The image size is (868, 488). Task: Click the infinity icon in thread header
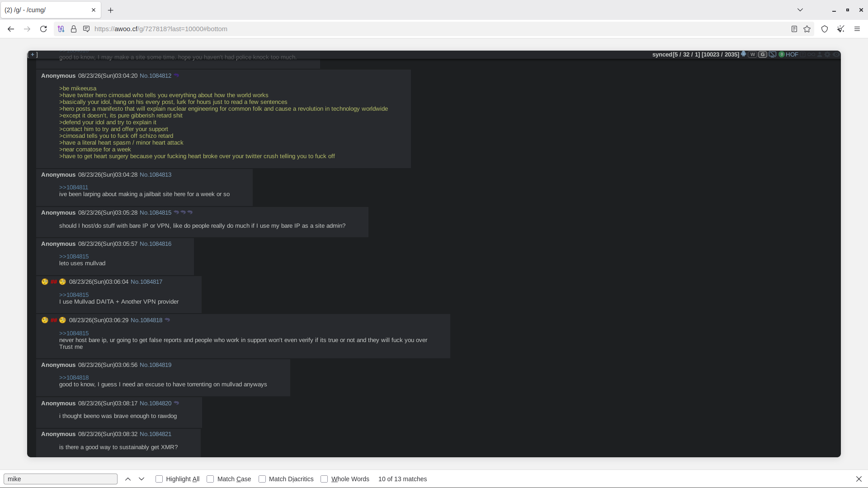[x=811, y=54]
